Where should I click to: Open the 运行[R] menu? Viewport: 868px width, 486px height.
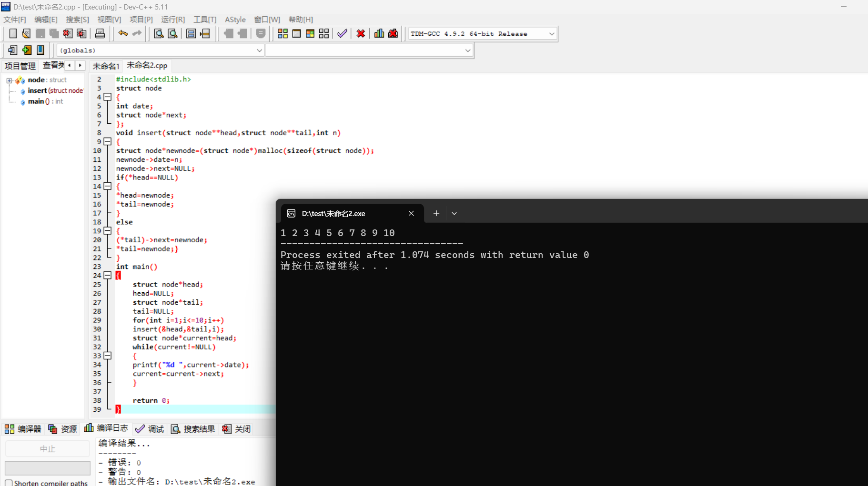[x=173, y=20]
